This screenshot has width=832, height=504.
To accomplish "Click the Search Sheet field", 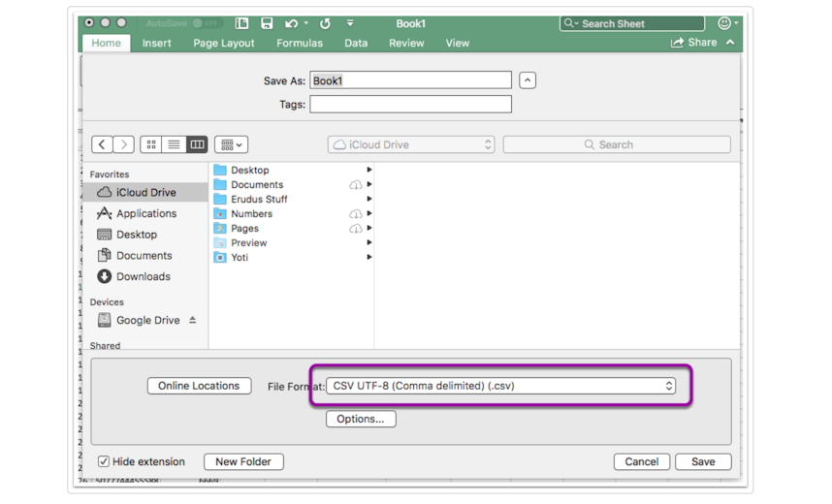I will point(632,23).
